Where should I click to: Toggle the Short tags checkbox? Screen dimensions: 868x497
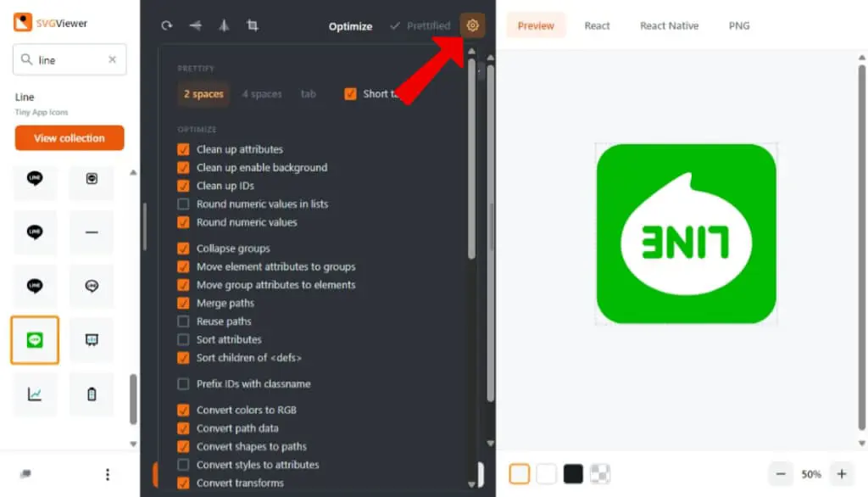click(350, 94)
